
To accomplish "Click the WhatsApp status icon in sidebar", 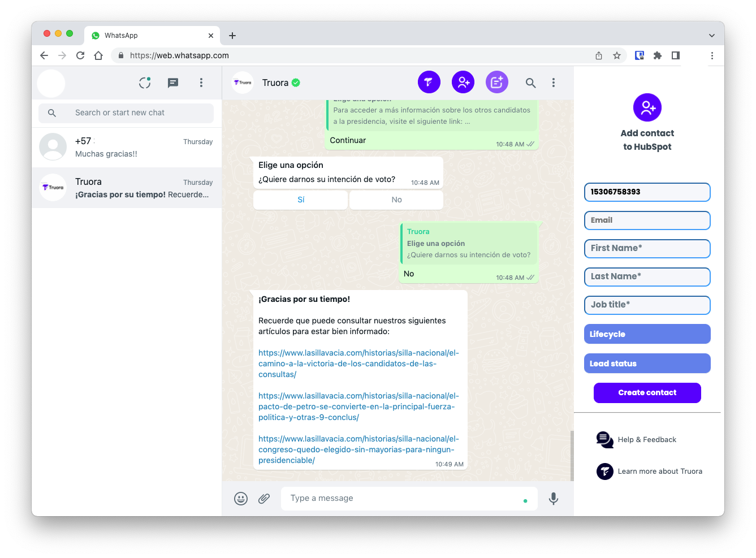I will coord(145,83).
